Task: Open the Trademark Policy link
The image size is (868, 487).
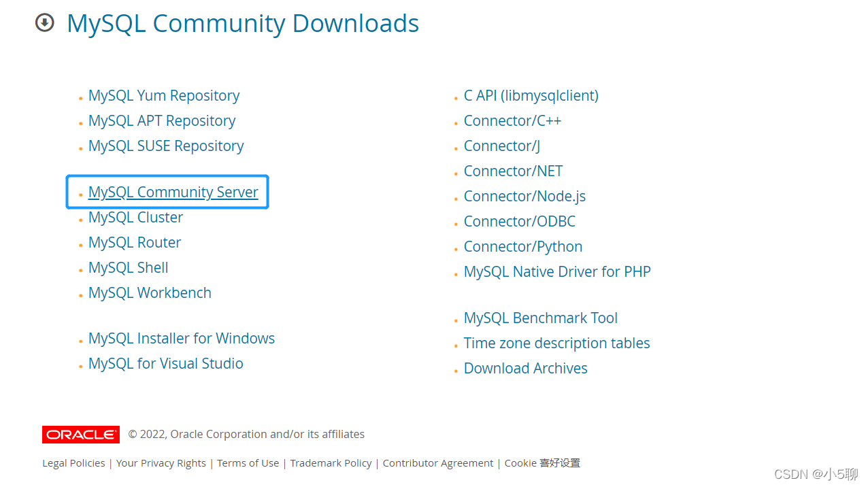Action: point(331,463)
